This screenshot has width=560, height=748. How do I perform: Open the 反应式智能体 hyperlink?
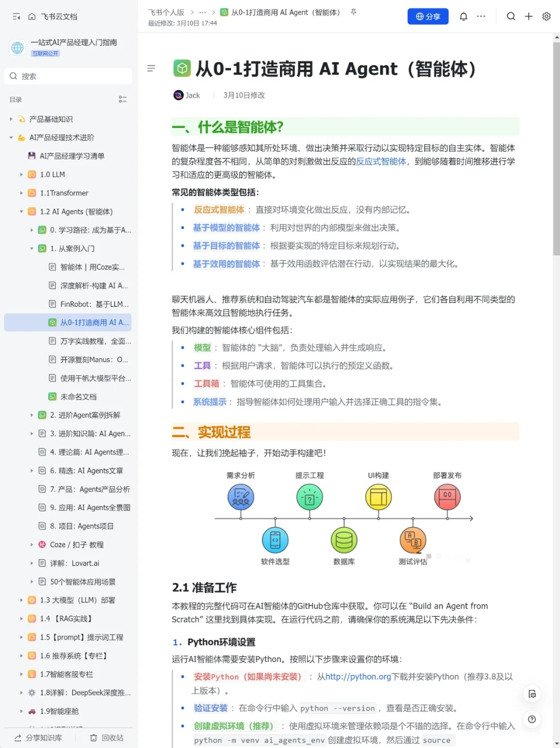click(381, 161)
